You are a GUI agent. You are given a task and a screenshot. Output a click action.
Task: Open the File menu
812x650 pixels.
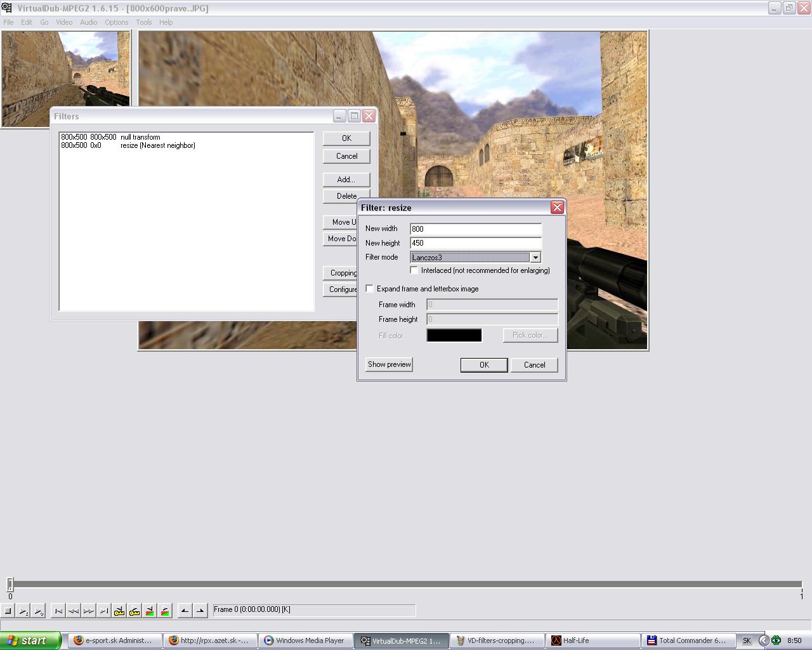point(8,22)
